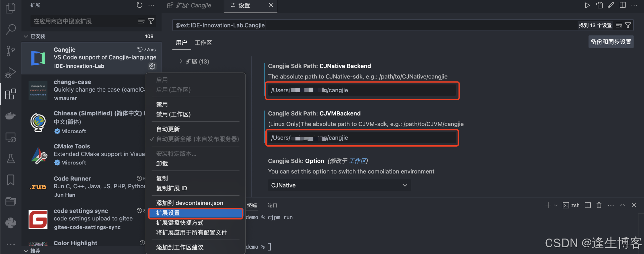644x254 pixels.
Task: Choose 复制 in context menu
Action: point(196,179)
